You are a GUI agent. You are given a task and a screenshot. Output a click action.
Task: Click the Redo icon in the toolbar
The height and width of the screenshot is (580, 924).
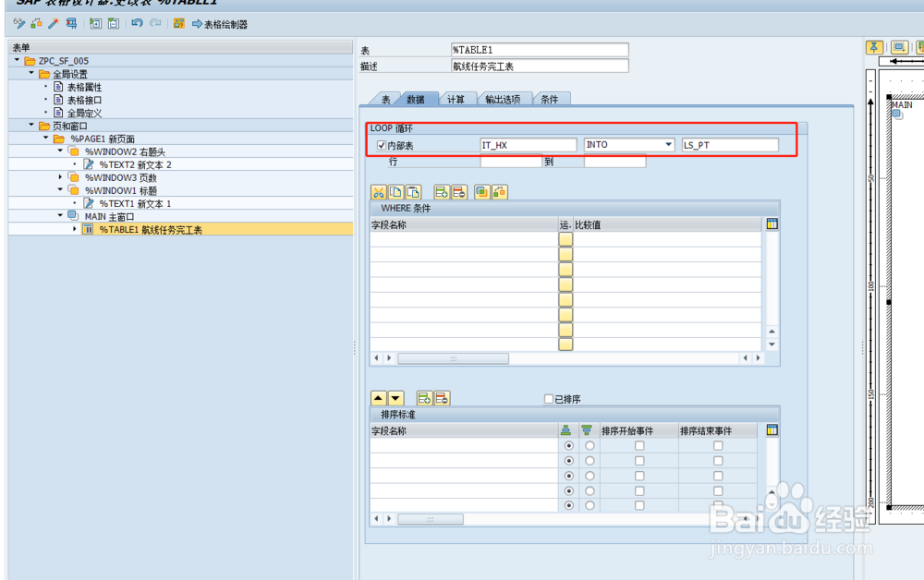pyautogui.click(x=153, y=25)
